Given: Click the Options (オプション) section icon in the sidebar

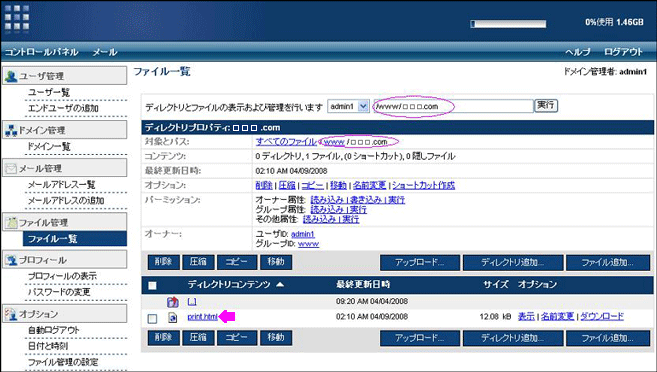Looking at the screenshot, I should click(11, 314).
